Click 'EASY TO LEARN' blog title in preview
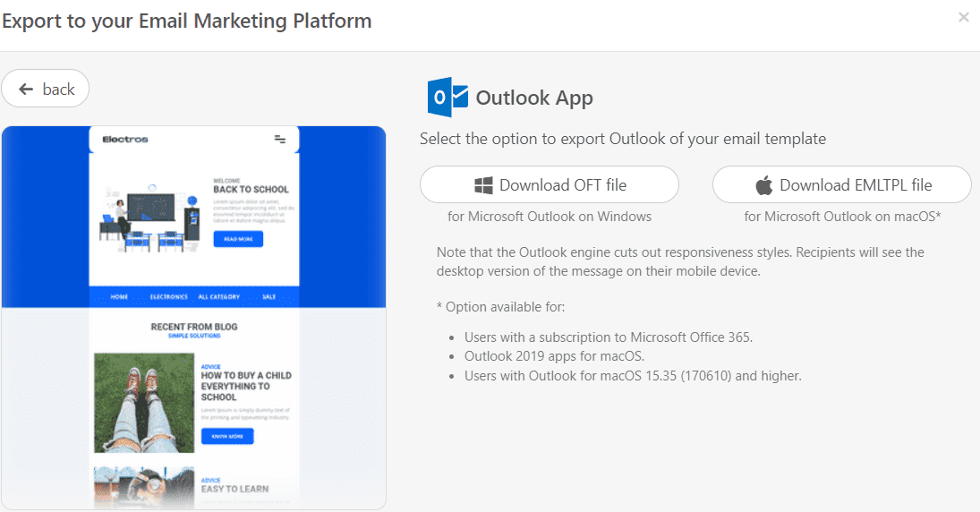This screenshot has width=980, height=512. click(x=235, y=489)
